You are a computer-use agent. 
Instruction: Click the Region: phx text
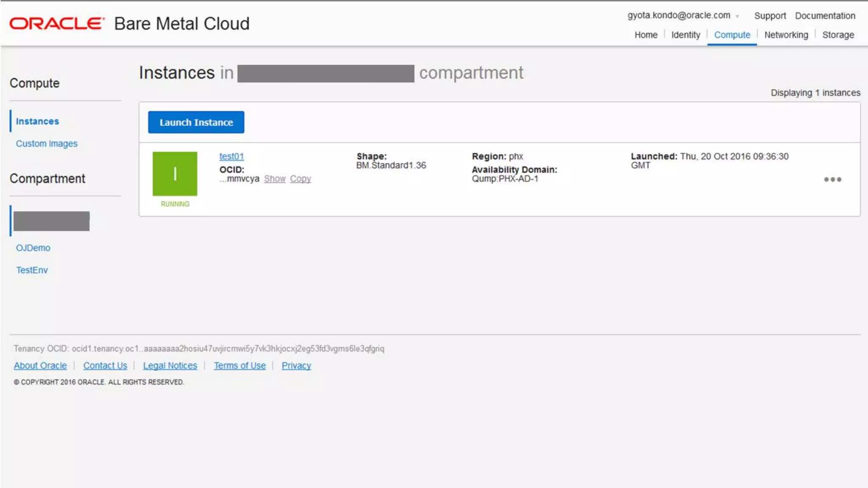tap(497, 156)
